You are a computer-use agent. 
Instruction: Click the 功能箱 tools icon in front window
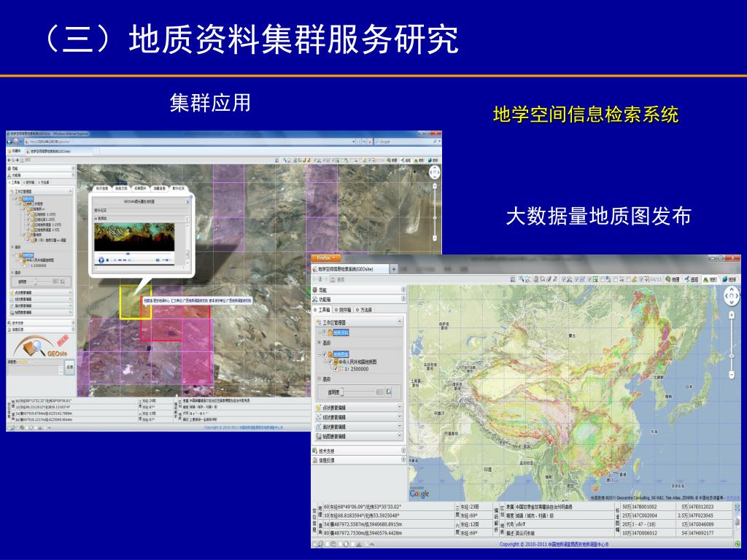[x=315, y=299]
